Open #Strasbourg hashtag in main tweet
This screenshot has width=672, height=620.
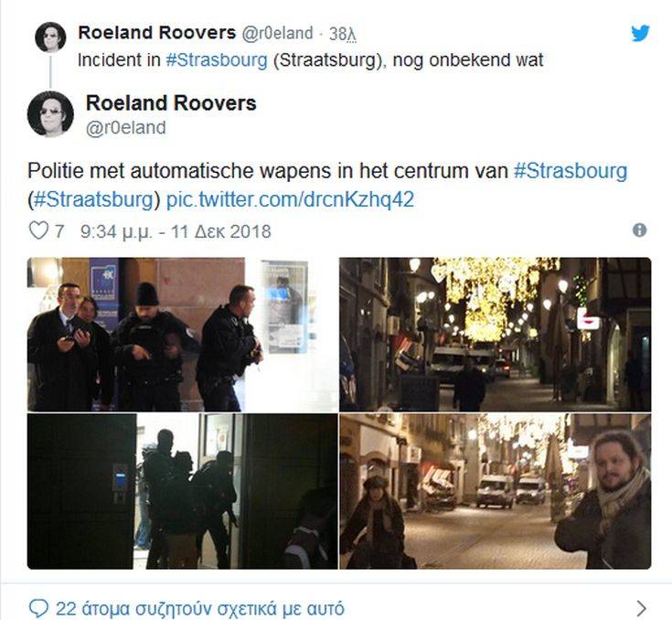tap(571, 171)
